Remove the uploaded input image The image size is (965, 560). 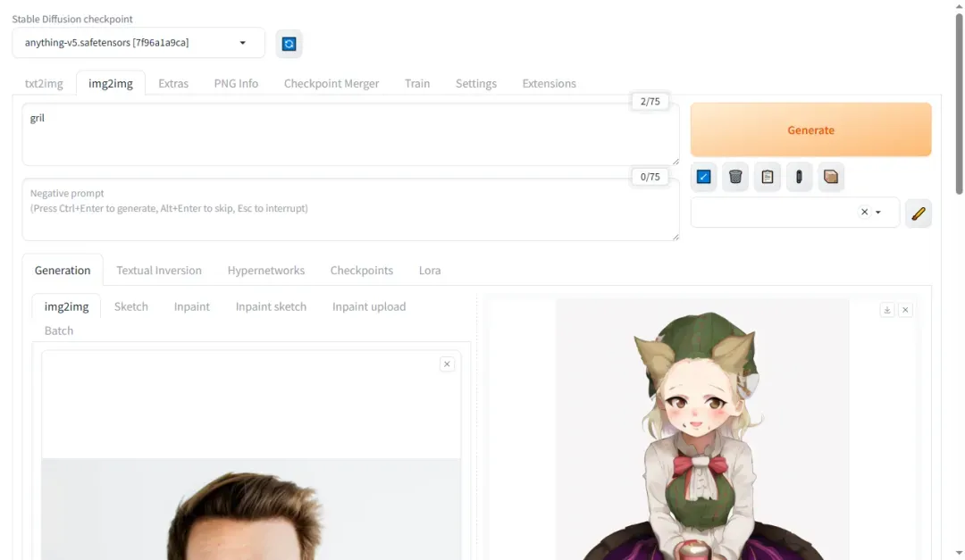(448, 364)
